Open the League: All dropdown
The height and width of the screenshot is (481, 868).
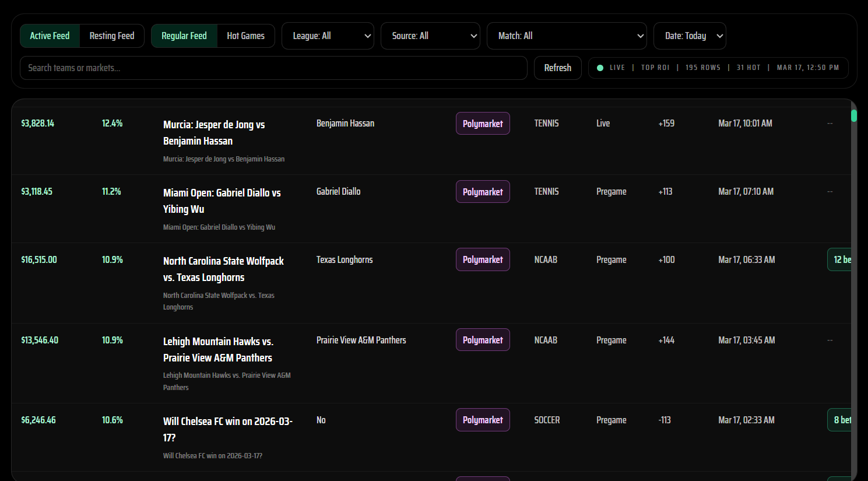pos(328,36)
